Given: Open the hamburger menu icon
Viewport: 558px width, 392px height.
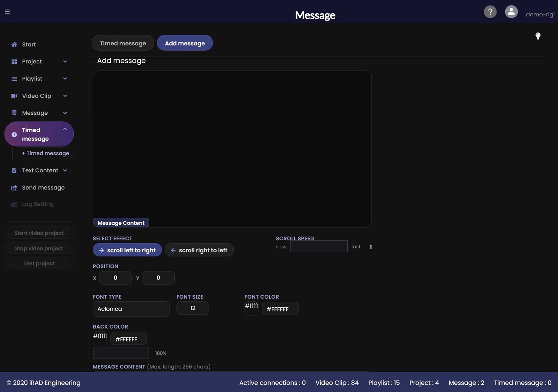Looking at the screenshot, I should click(x=7, y=11).
